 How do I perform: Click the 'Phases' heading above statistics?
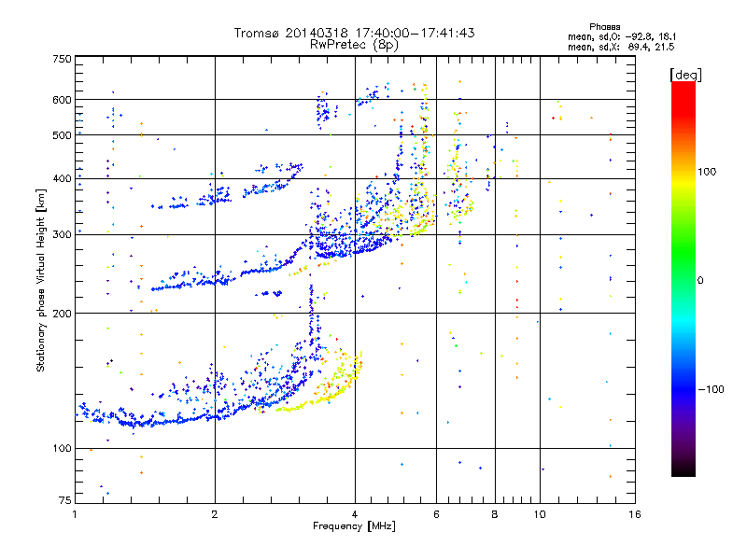click(604, 27)
